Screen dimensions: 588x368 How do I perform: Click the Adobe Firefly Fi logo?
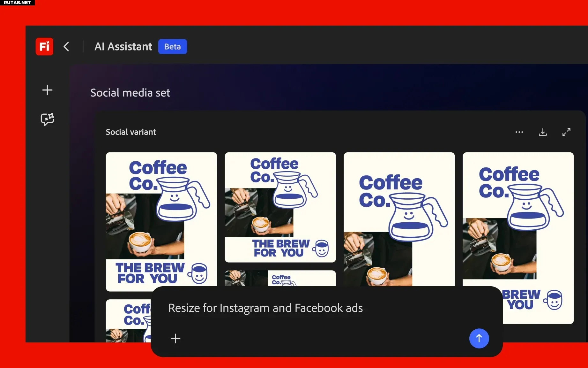[x=44, y=47]
